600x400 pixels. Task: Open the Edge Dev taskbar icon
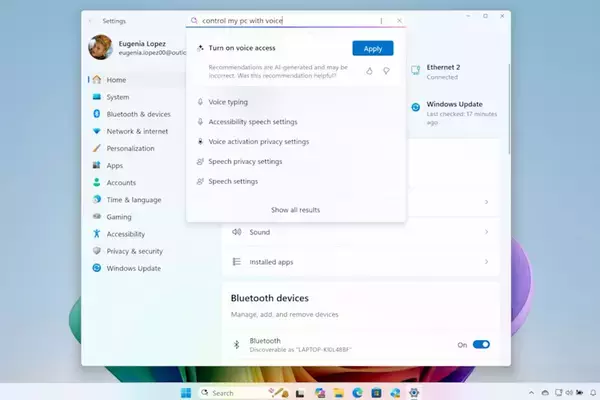[x=395, y=393]
